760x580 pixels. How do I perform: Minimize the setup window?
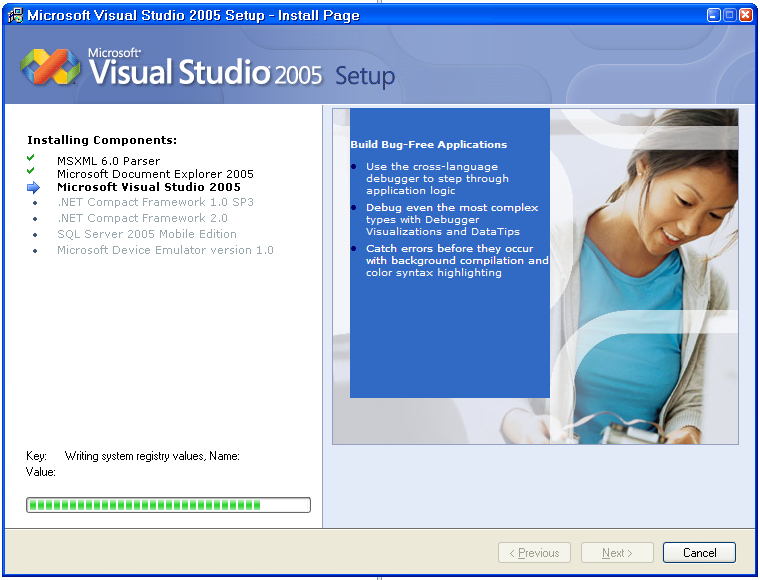coord(713,15)
